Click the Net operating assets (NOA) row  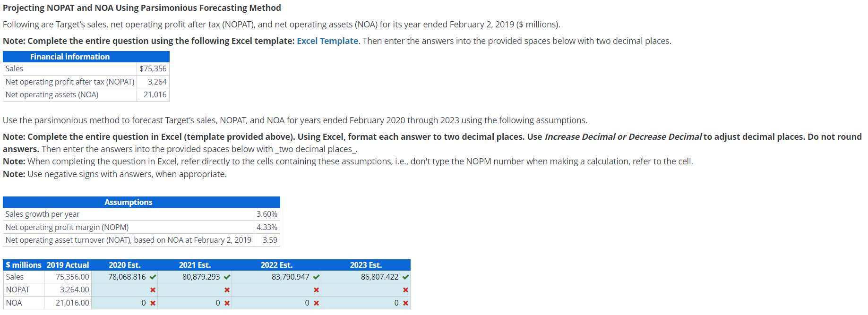pos(52,94)
